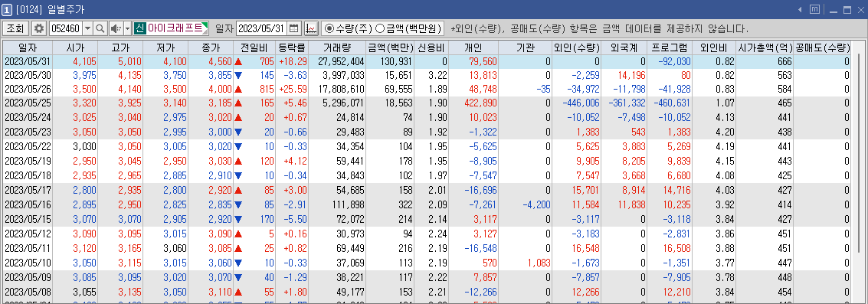Open the calendar date picker icon
The height and width of the screenshot is (304, 868).
coord(294,28)
